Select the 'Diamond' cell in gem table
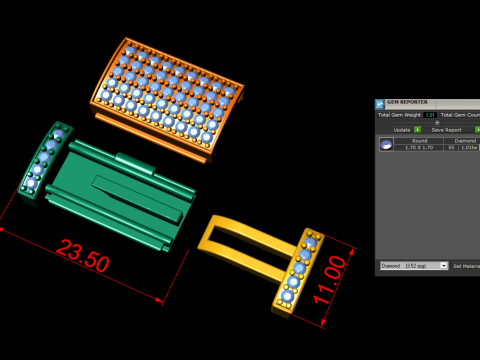Viewport: 480px width, 360px height. tap(462, 141)
